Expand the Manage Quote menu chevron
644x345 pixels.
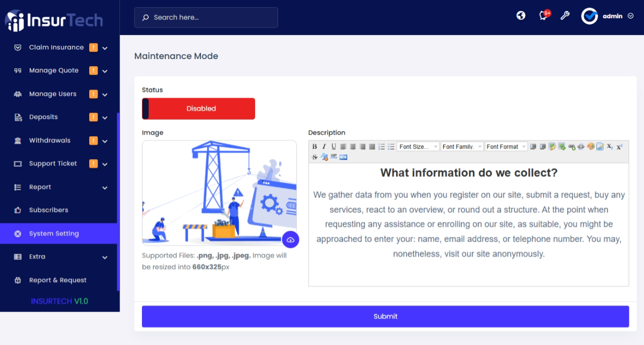click(105, 71)
